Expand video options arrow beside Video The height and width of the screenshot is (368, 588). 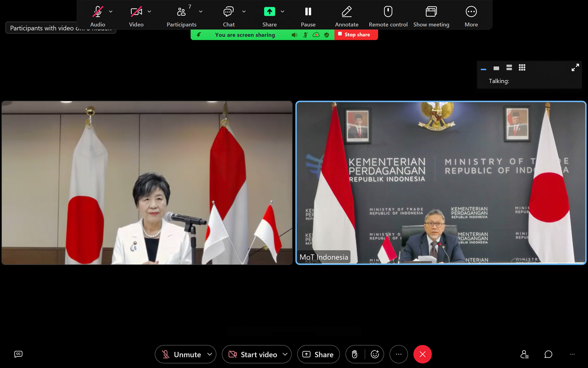point(149,11)
